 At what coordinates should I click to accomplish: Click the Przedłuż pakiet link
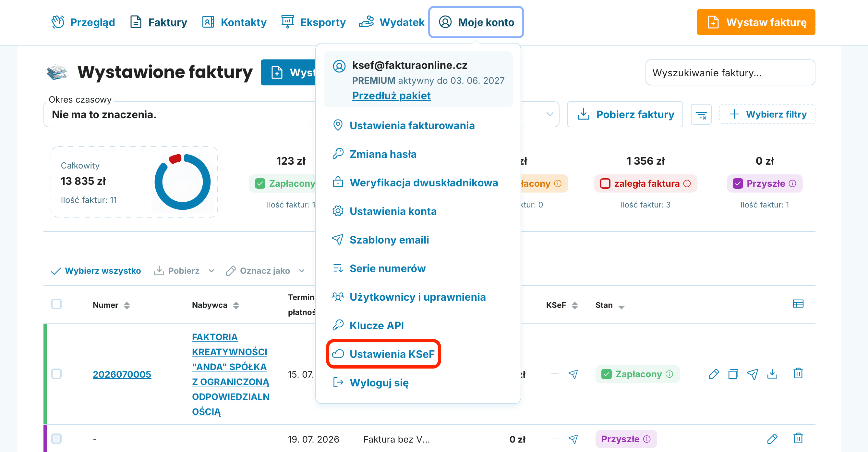tap(391, 95)
